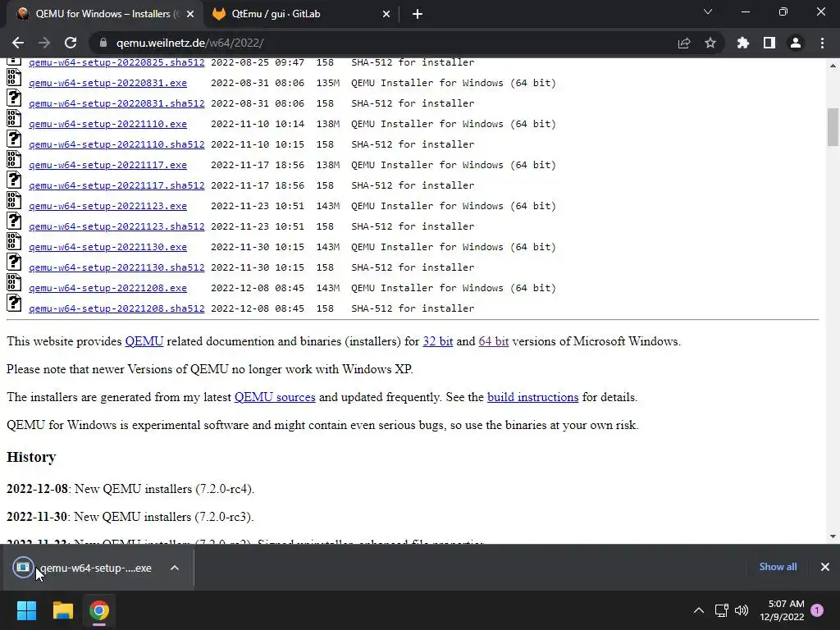This screenshot has height=630, width=840.
Task: Click unknown-file icon beside 20221123.sha512
Action: pos(14,221)
